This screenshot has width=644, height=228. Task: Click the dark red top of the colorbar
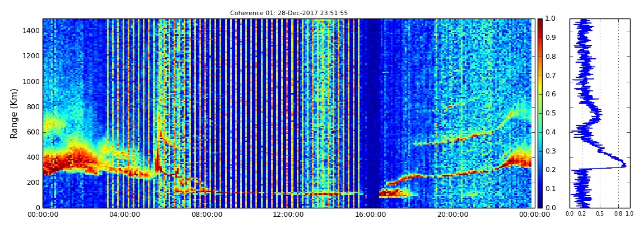pos(540,21)
